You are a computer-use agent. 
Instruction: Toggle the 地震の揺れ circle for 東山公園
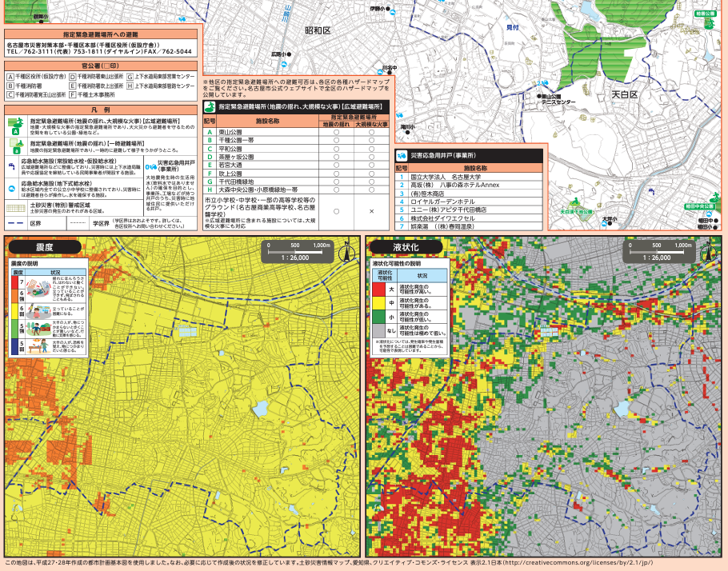click(336, 134)
